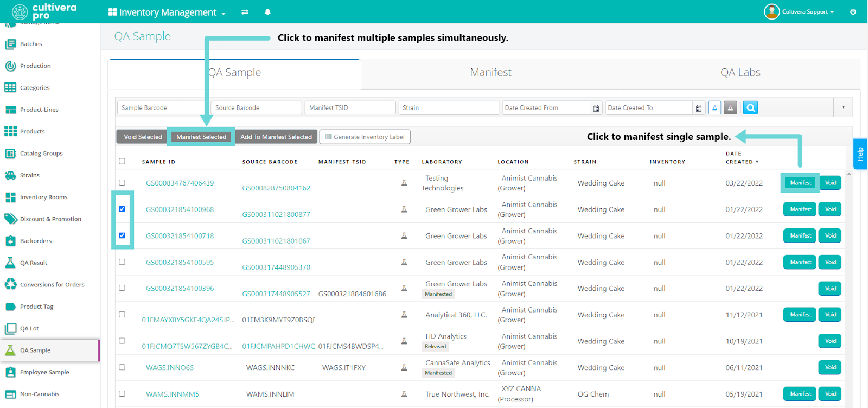The height and width of the screenshot is (408, 868).
Task: Open Discount & Promotion
Action: (x=50, y=219)
